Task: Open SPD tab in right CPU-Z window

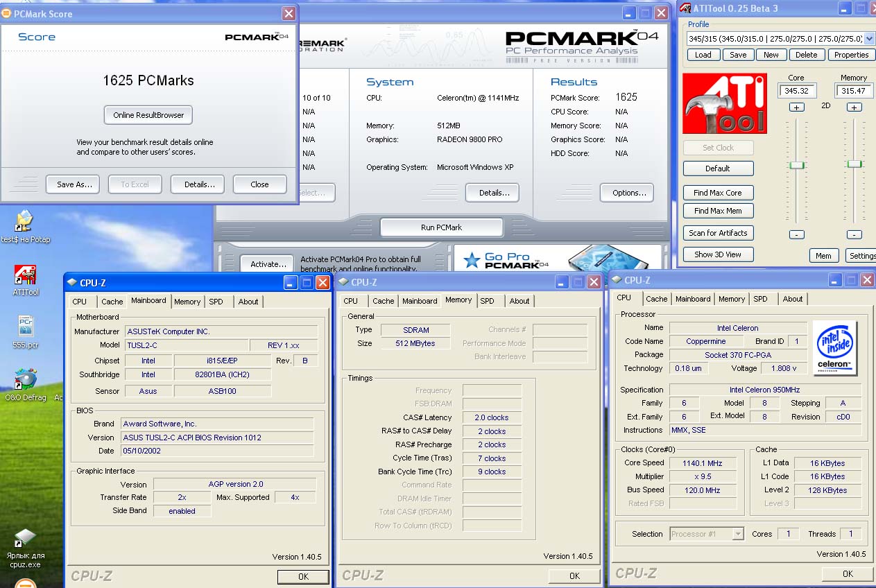Action: point(761,299)
